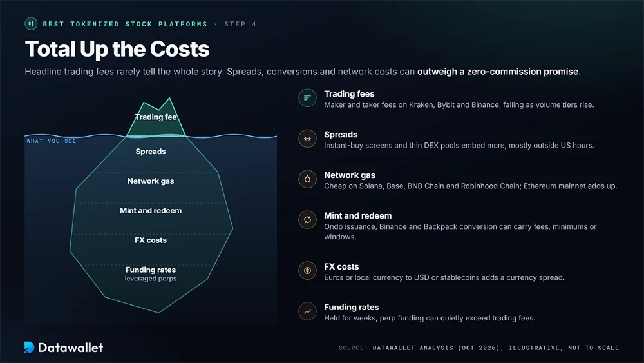The image size is (644, 363).
Task: Click the 'FX costs' list heading
Action: pyautogui.click(x=341, y=267)
